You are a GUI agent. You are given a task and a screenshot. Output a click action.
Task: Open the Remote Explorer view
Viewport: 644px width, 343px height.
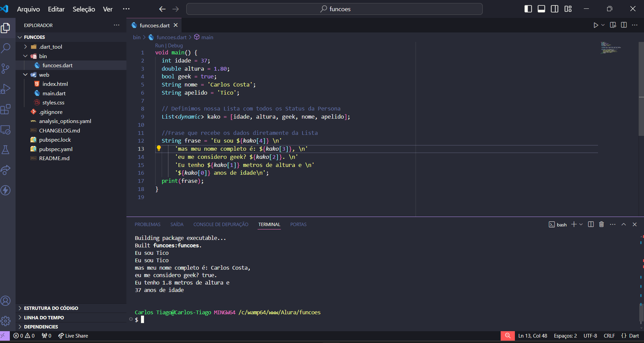pyautogui.click(x=6, y=130)
